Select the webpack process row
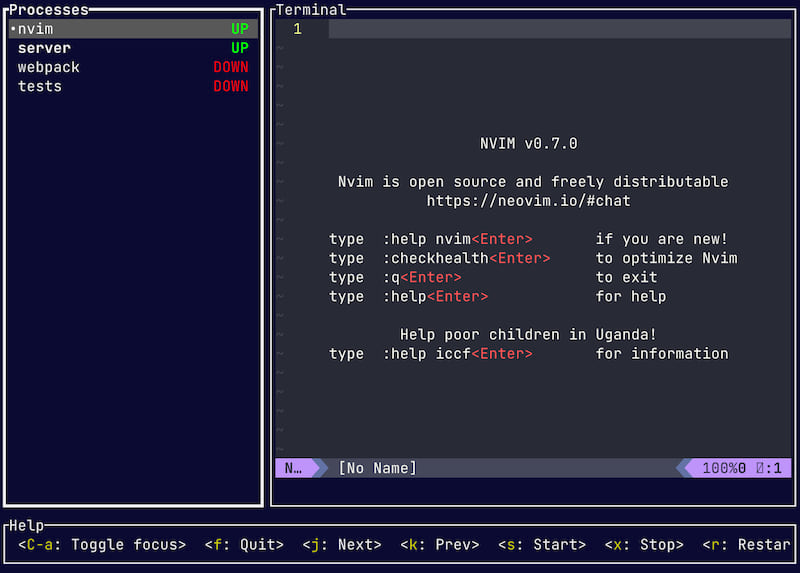This screenshot has height=573, width=800. click(x=134, y=67)
